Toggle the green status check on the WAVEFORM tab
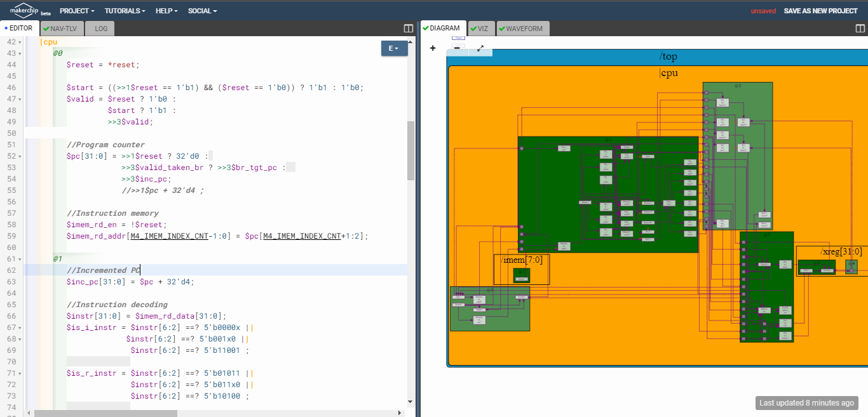868x417 pixels. tap(502, 28)
